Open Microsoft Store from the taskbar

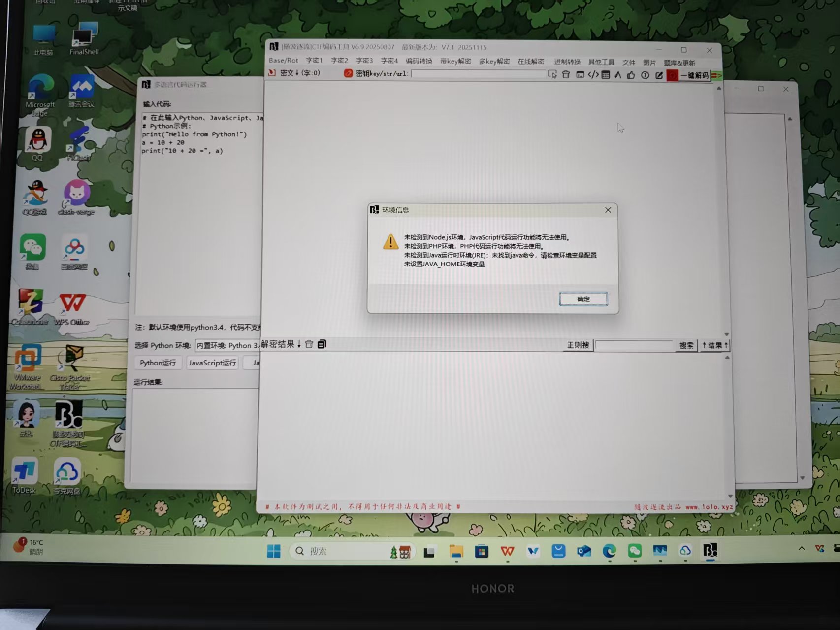pos(482,551)
